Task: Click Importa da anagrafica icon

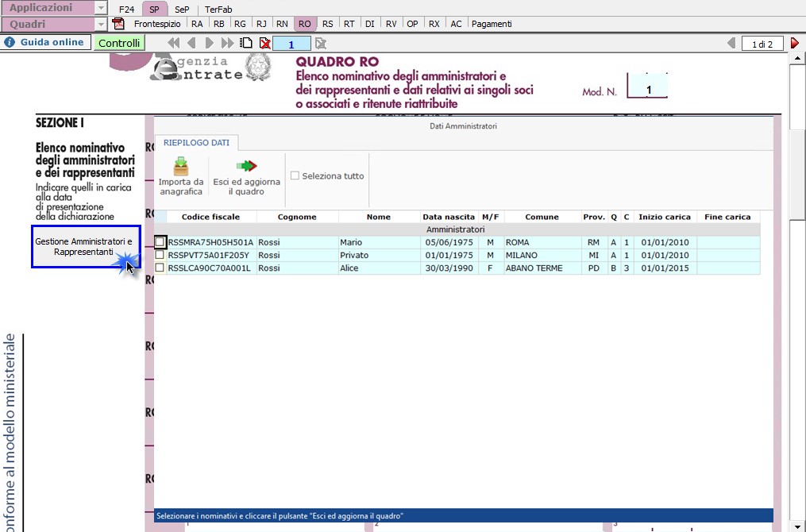Action: (x=181, y=176)
